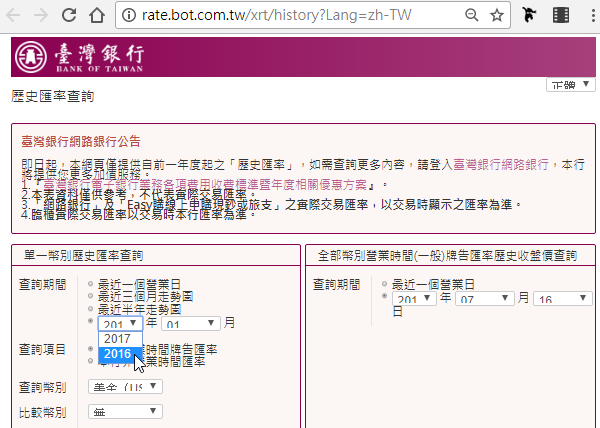Reload the current page
Screen dimensions: 600x428
[x=69, y=15]
